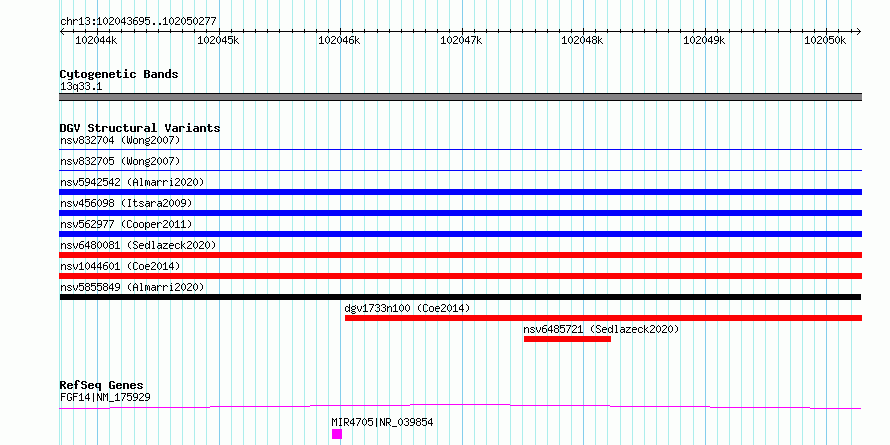Open the nsv6485721 (Sedlazeck2020) short red bar
This screenshot has width=890, height=445.
pyautogui.click(x=567, y=339)
